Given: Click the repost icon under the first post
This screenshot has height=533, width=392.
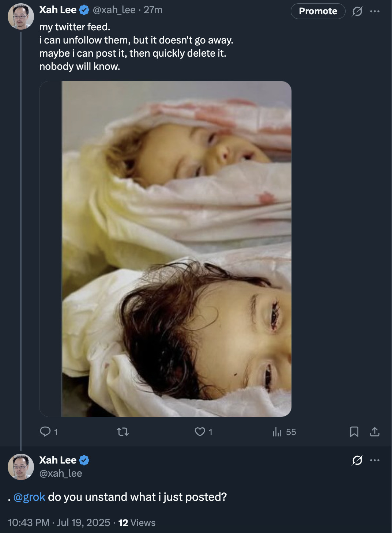Looking at the screenshot, I should 123,432.
